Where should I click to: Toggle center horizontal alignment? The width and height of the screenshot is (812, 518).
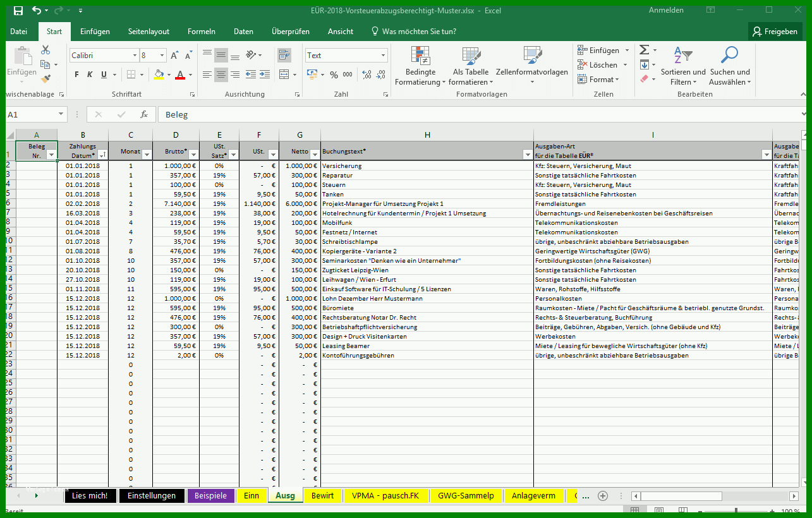(x=221, y=75)
